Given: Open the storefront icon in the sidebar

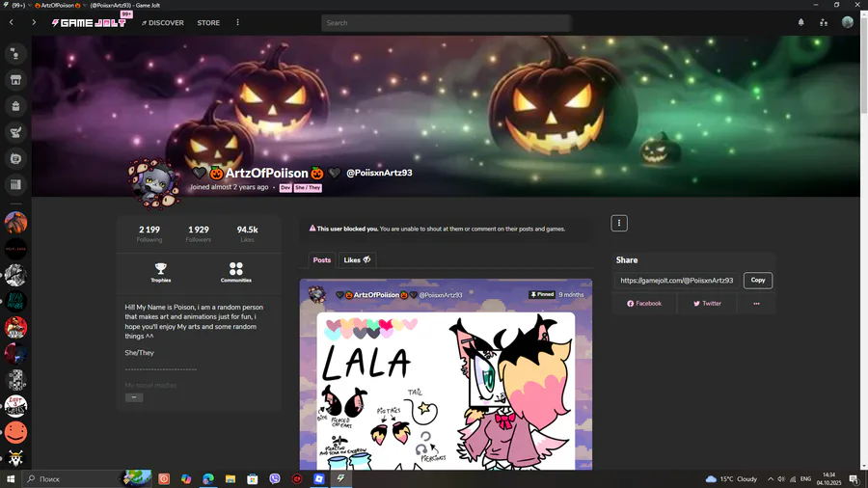Looking at the screenshot, I should 15,80.
